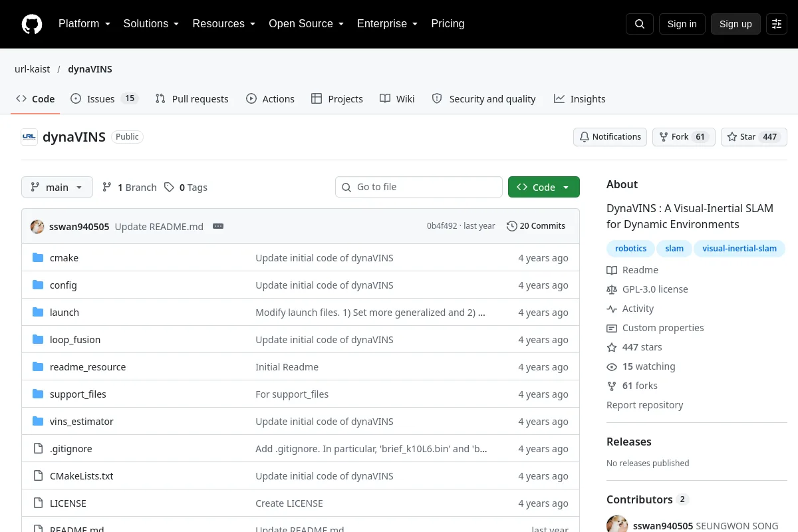
Task: Select the visual-inertial-slam topic tag
Action: pyautogui.click(x=739, y=249)
